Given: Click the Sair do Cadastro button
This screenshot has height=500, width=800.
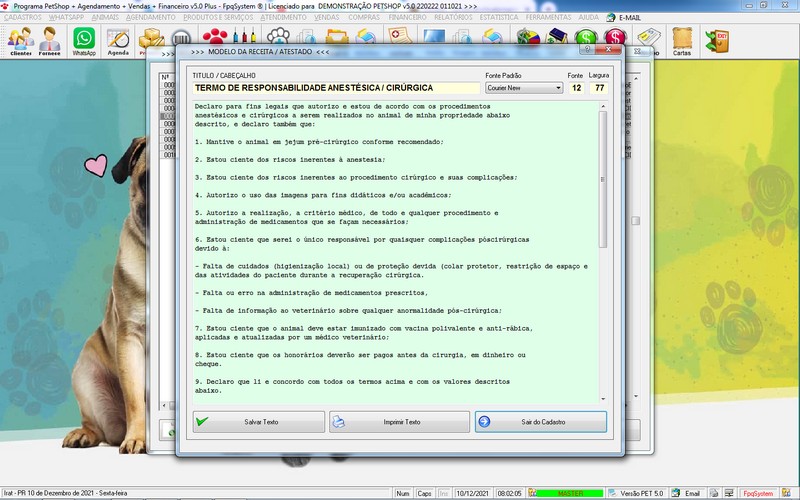Looking at the screenshot, I should click(x=541, y=422).
